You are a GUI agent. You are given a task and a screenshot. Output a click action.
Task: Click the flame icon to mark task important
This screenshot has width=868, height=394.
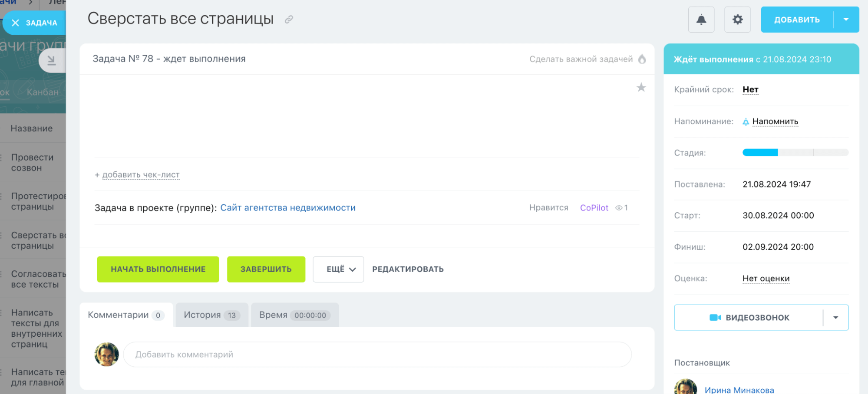pos(642,59)
